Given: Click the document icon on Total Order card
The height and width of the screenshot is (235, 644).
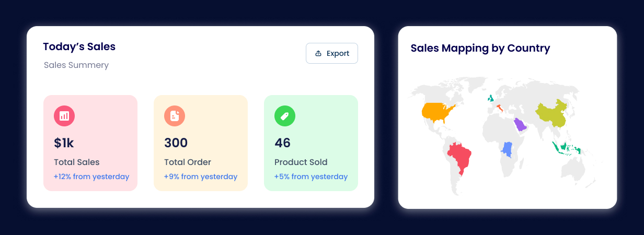Looking at the screenshot, I should [175, 116].
